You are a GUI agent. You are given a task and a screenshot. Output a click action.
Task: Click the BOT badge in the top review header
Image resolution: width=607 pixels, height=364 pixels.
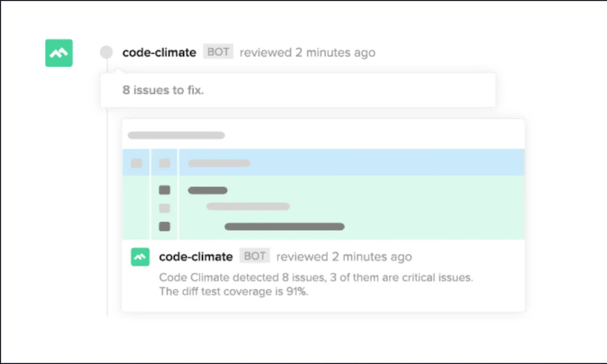pos(218,52)
